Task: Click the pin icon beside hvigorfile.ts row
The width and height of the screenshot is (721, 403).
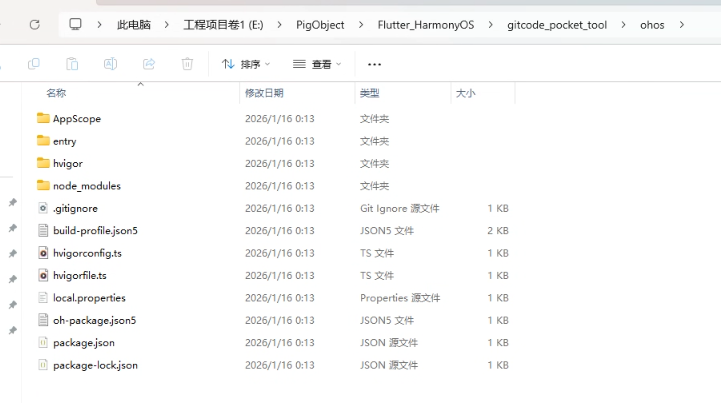Action: click(13, 279)
